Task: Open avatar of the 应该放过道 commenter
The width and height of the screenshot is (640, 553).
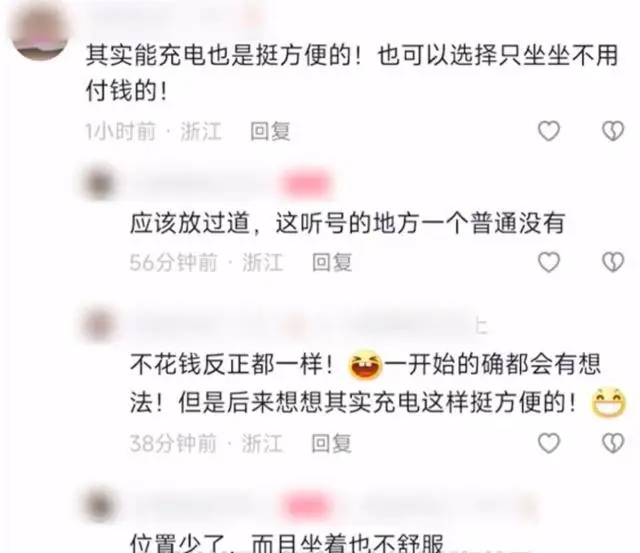Action: 99,183
